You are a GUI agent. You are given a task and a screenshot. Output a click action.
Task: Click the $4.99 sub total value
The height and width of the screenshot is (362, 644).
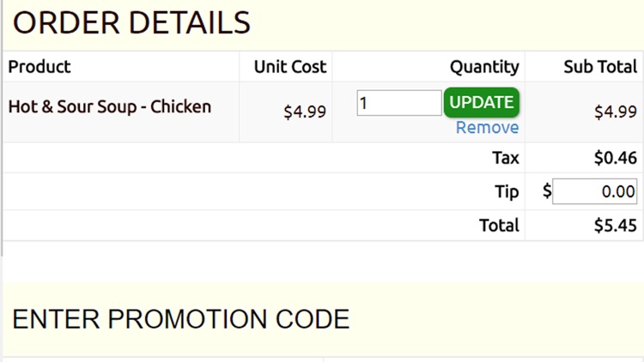[615, 112]
